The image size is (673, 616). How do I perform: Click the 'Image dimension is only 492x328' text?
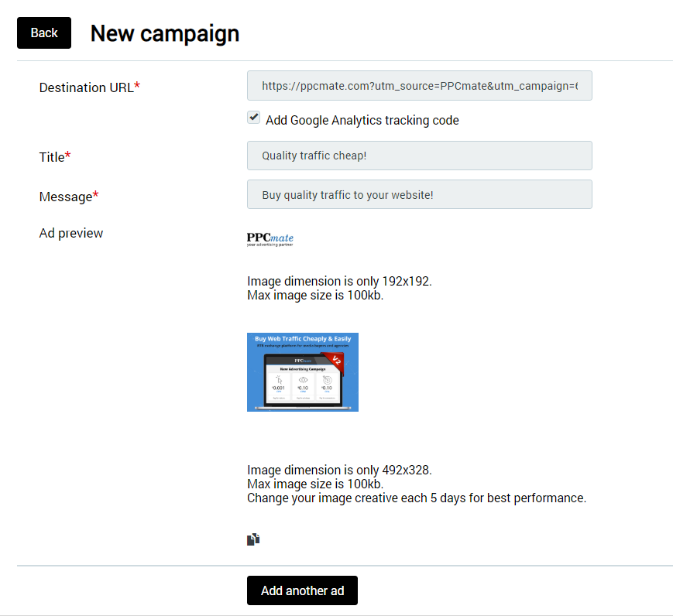(338, 470)
